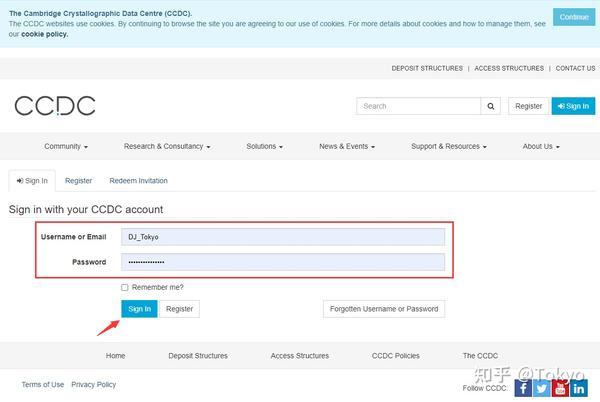Select the Register tab
Screen dimensions: 600x402
point(78,181)
